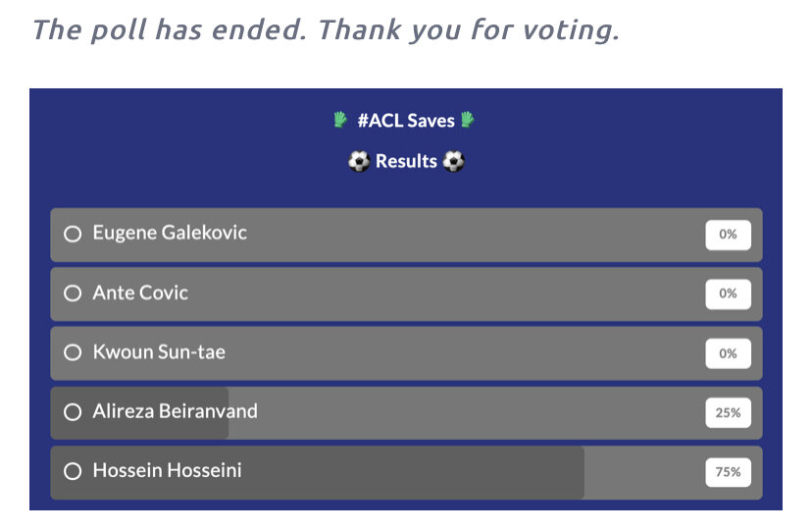Image resolution: width=812 pixels, height=532 pixels.
Task: Click the Hossein Hosseini name label
Action: 167,471
